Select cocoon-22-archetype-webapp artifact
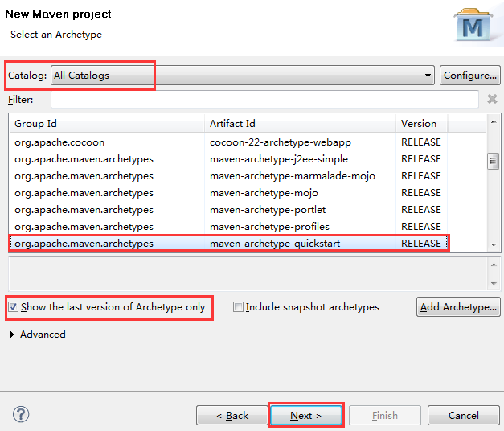The image size is (504, 431). [281, 142]
